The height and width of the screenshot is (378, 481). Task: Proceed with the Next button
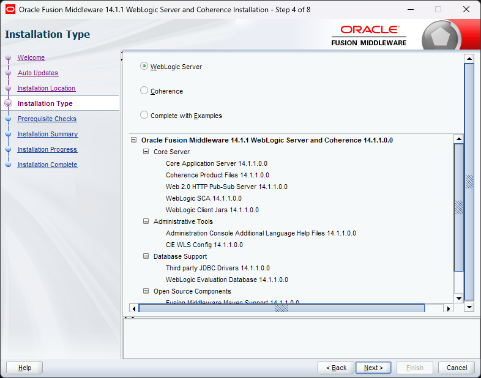click(373, 368)
